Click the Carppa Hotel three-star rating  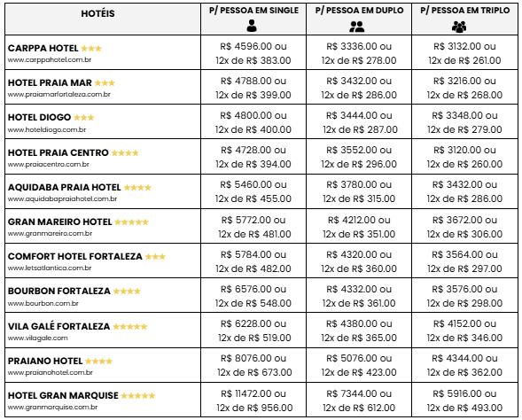click(91, 48)
